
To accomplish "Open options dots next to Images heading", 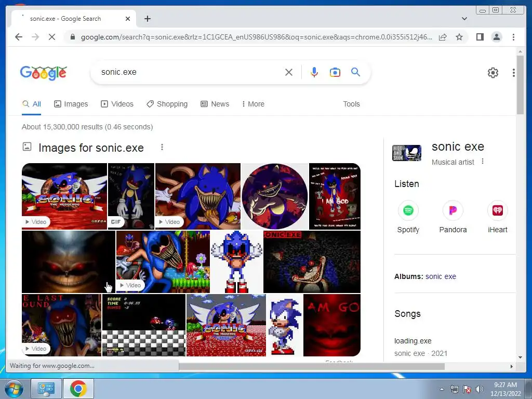I will tap(162, 147).
